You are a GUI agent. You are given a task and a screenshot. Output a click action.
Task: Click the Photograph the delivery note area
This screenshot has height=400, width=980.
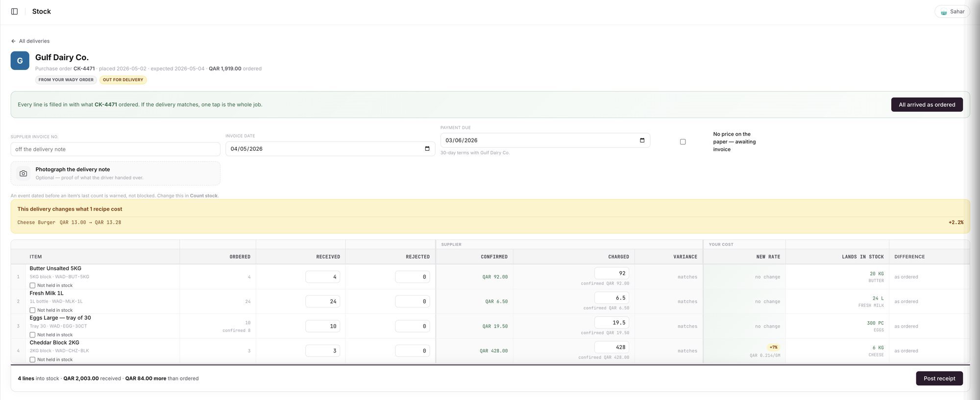pyautogui.click(x=116, y=173)
